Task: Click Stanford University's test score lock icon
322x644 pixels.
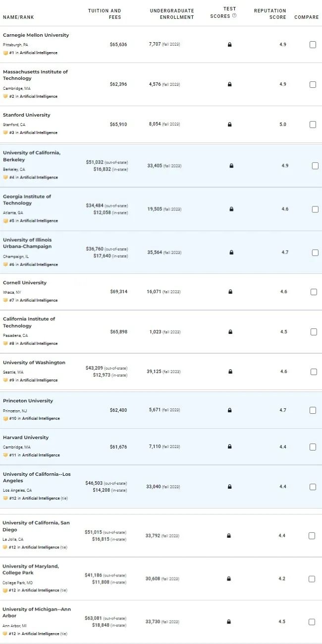Action: click(229, 125)
